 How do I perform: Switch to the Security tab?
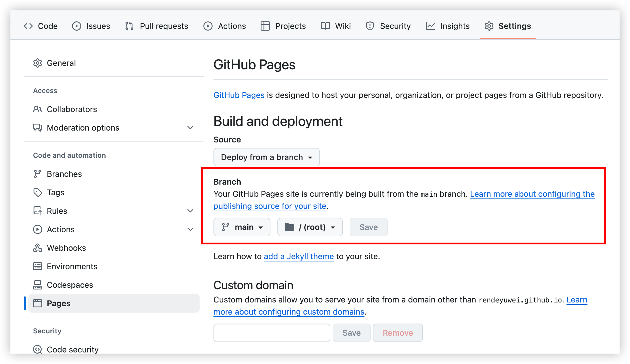click(388, 26)
